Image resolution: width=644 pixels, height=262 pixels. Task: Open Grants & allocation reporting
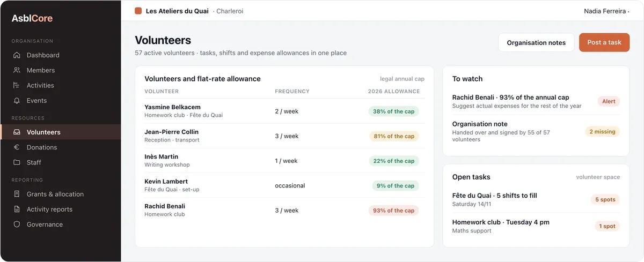[60, 194]
